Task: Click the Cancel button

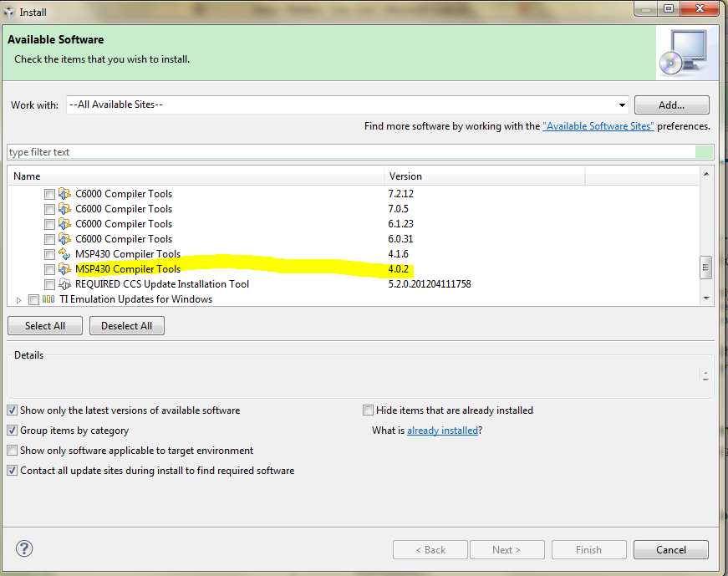Action: pos(671,549)
